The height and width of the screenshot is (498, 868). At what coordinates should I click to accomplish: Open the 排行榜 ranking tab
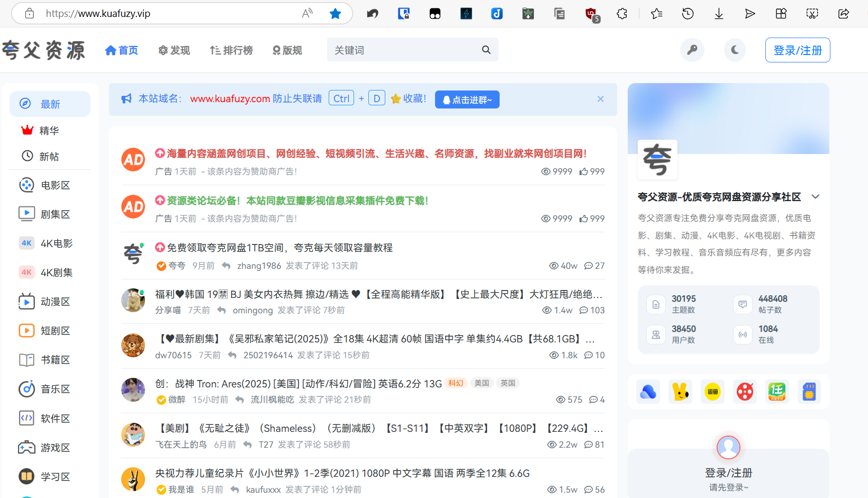click(x=231, y=50)
